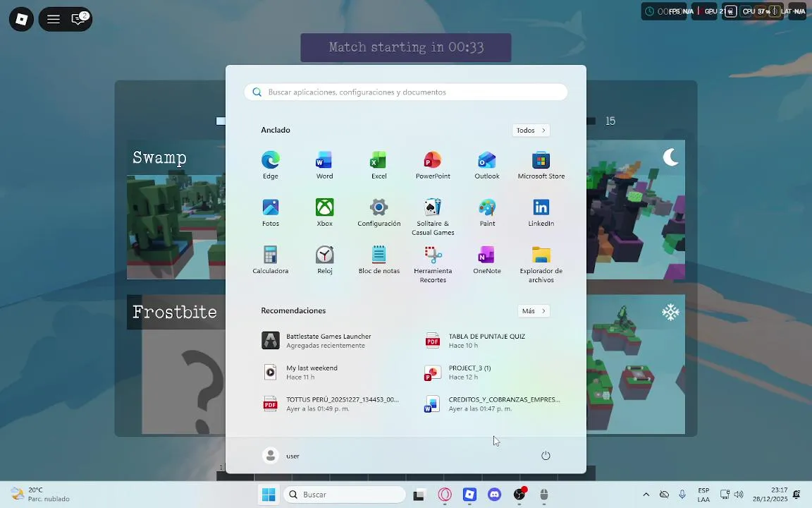Show hidden system tray icons

[x=646, y=495]
